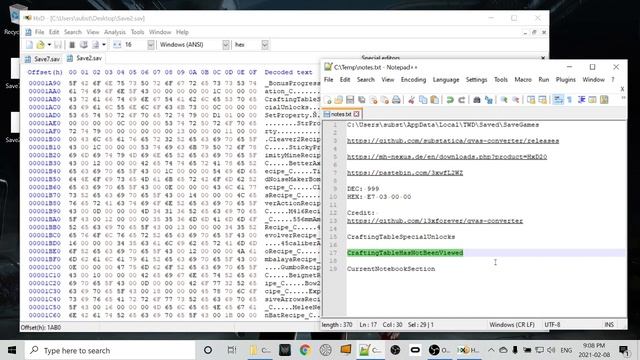Toggle the Word Wrap icon in Notepad++
This screenshot has width=640, height=360.
point(558,100)
